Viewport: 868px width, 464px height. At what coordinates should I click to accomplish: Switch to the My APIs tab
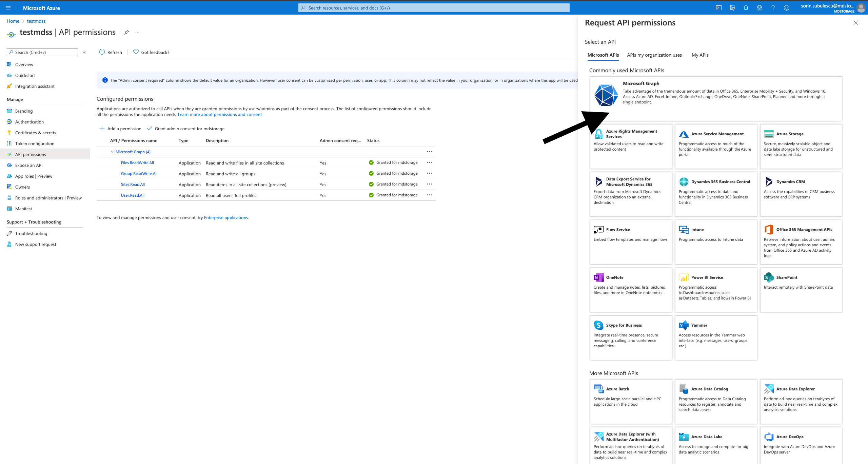[x=700, y=55]
